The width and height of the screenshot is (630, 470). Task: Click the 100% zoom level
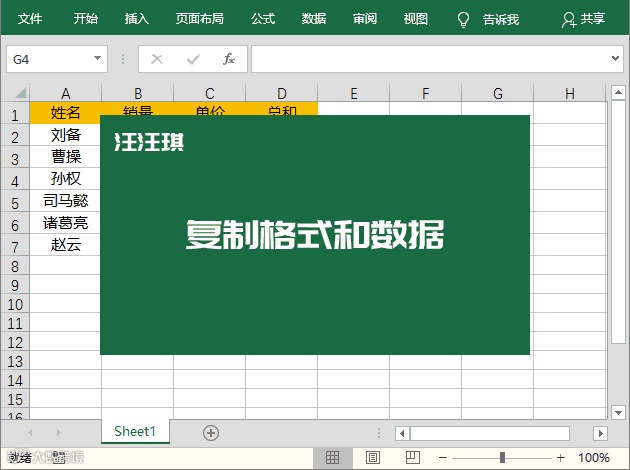(x=594, y=458)
